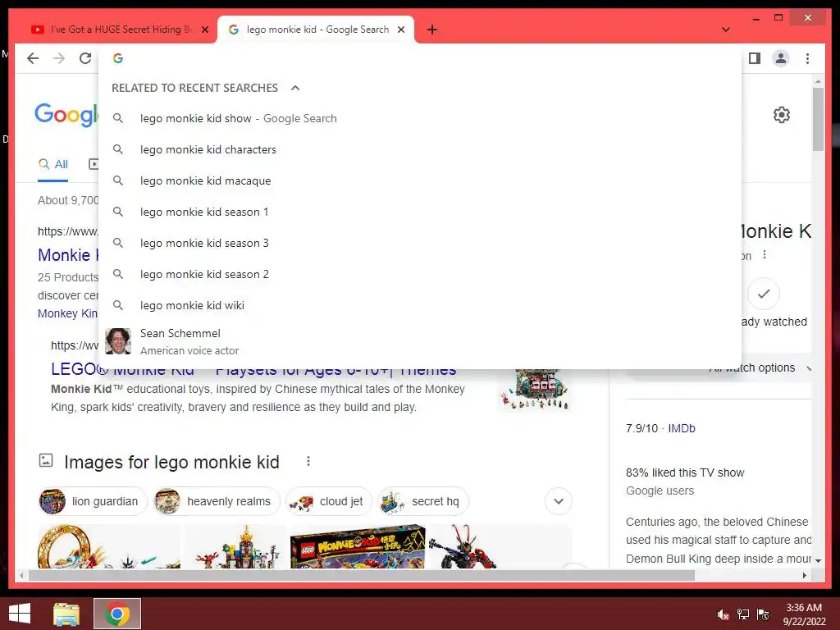This screenshot has width=840, height=630.
Task: Collapse Related to Recent Searches section
Action: [x=295, y=88]
